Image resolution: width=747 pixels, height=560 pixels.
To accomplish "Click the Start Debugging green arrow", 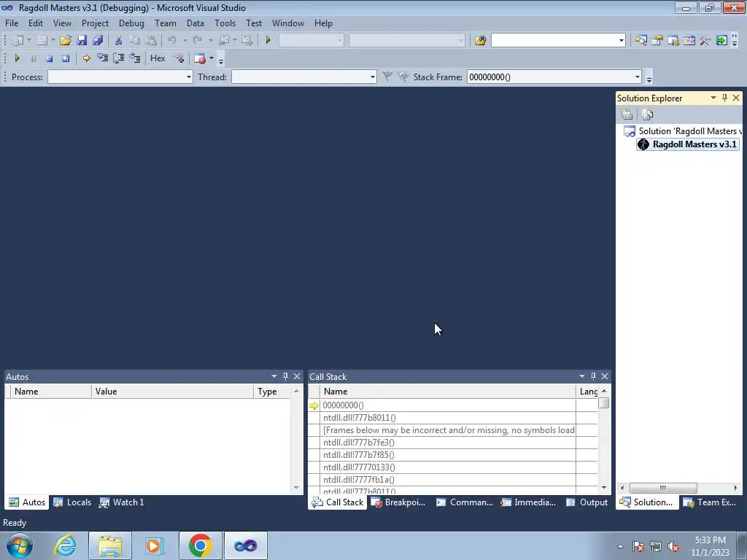I will pyautogui.click(x=268, y=41).
